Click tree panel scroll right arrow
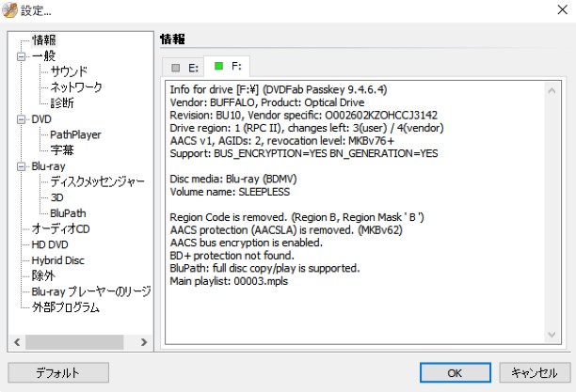576x392 pixels. click(144, 342)
